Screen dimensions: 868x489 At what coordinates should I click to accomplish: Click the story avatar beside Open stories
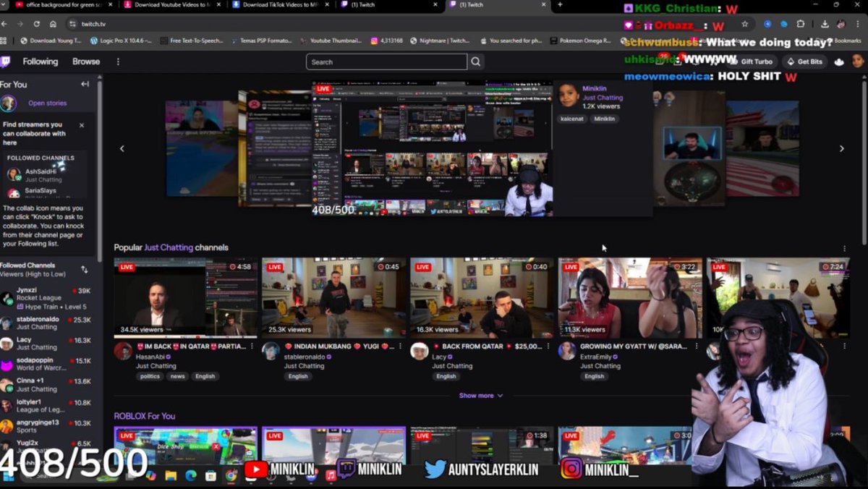(x=9, y=103)
